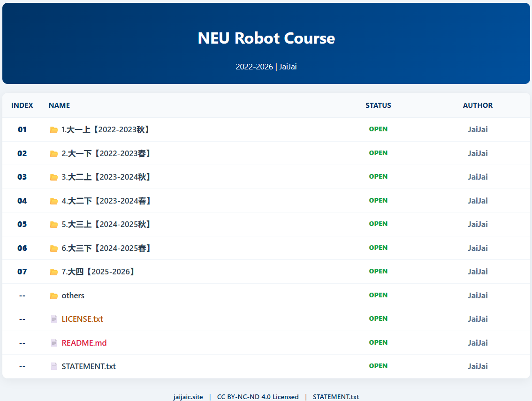532x401 pixels.
Task: Open the folder icon for 5.大三上【2024-2025秋】
Action: click(x=54, y=224)
